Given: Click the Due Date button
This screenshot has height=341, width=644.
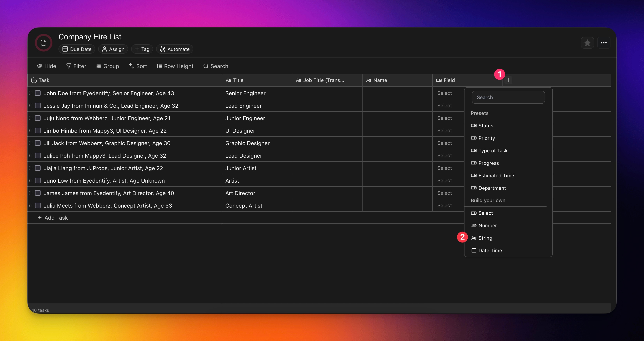Looking at the screenshot, I should tap(77, 49).
